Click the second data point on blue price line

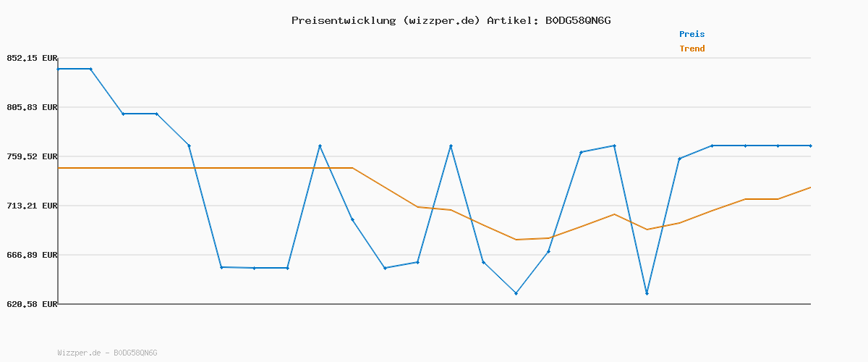click(90, 69)
